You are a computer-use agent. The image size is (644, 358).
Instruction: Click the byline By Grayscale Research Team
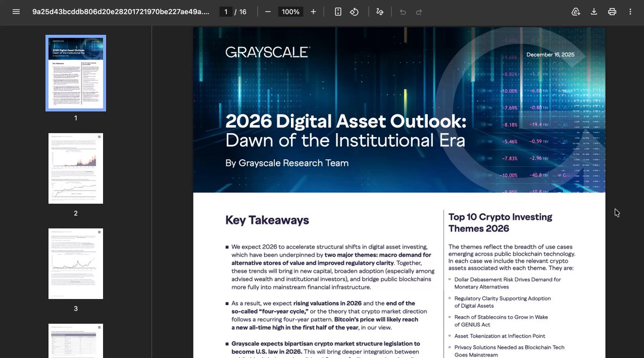[287, 163]
